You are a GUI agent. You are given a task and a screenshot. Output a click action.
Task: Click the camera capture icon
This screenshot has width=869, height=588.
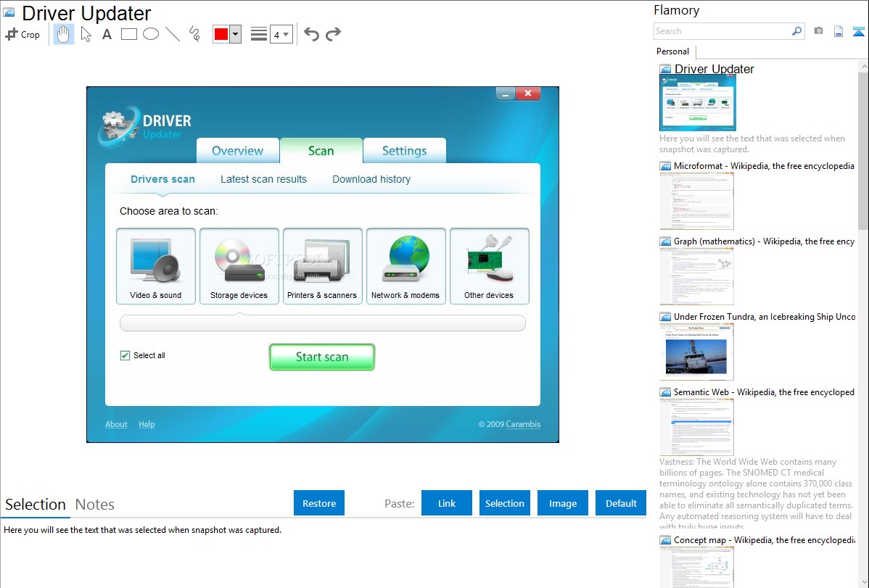[818, 31]
